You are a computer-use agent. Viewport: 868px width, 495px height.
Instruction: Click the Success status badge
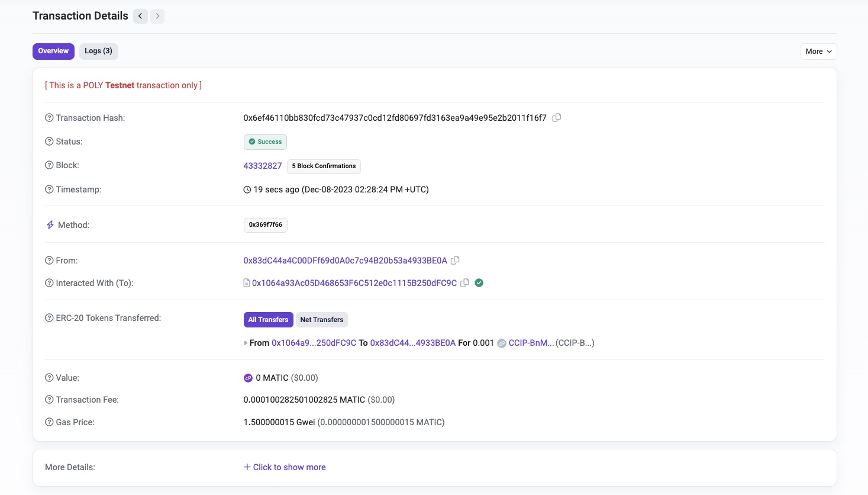(265, 142)
